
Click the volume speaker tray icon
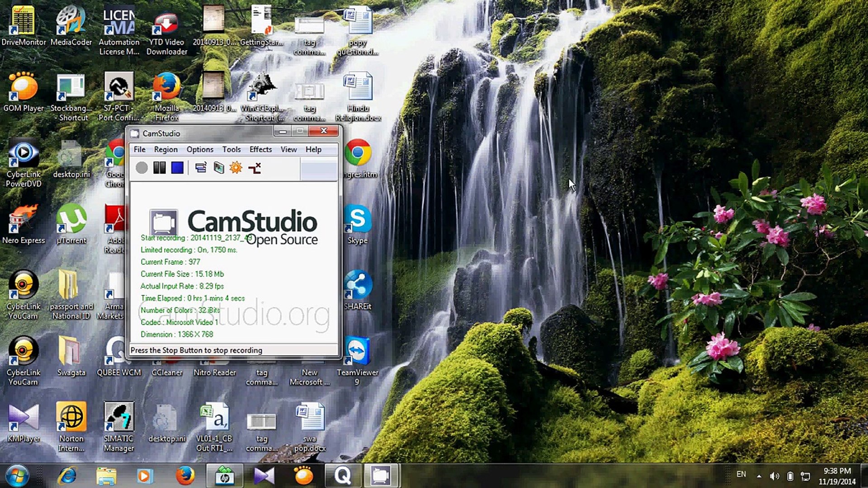point(774,476)
